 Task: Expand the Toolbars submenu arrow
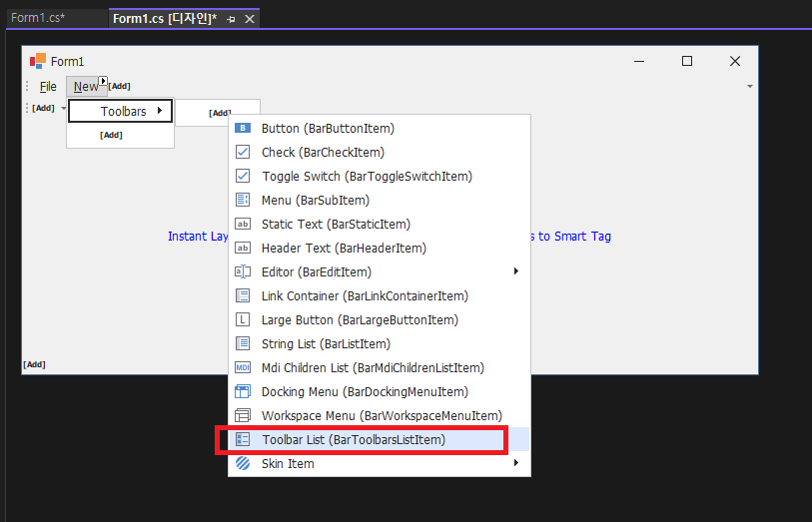[160, 110]
